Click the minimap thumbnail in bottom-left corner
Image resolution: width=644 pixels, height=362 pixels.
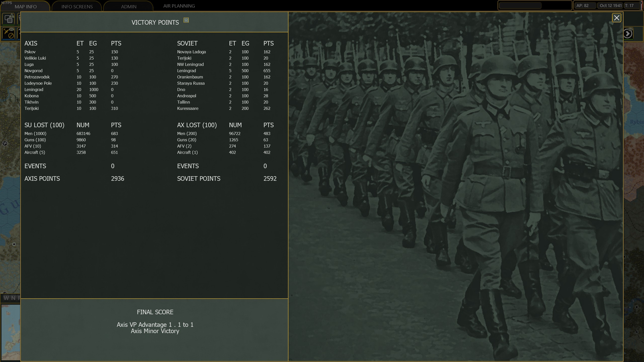click(11, 332)
